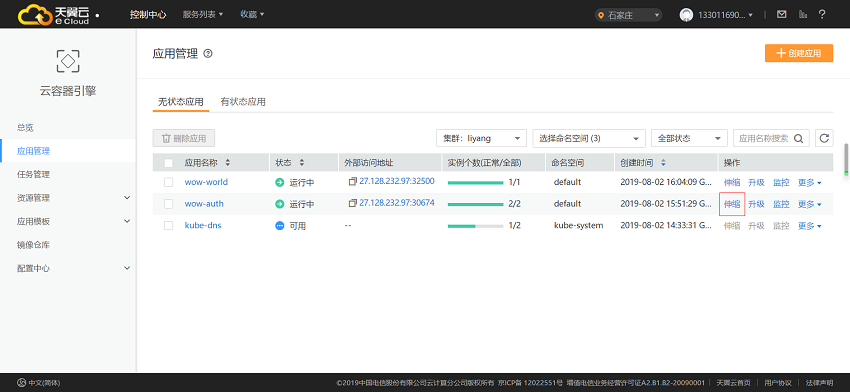Toggle the select-all header checkbox
850x392 pixels.
[169, 163]
